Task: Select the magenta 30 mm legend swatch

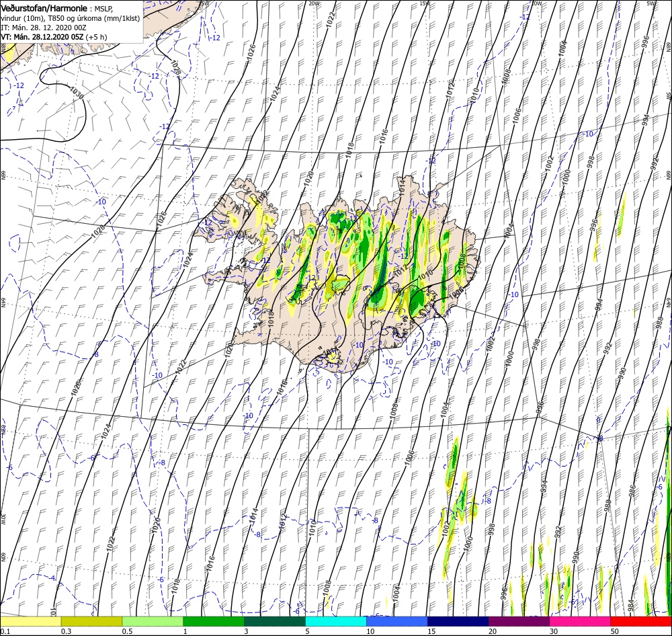Action: click(581, 621)
